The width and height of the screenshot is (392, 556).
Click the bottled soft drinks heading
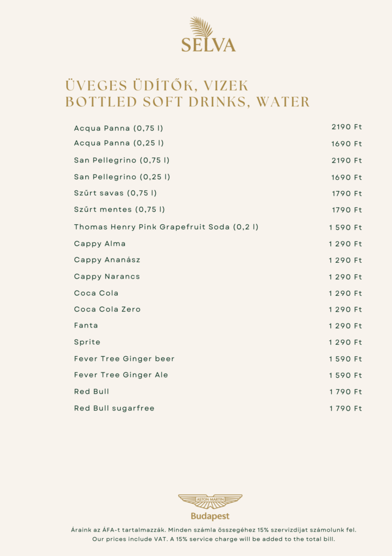tap(187, 102)
